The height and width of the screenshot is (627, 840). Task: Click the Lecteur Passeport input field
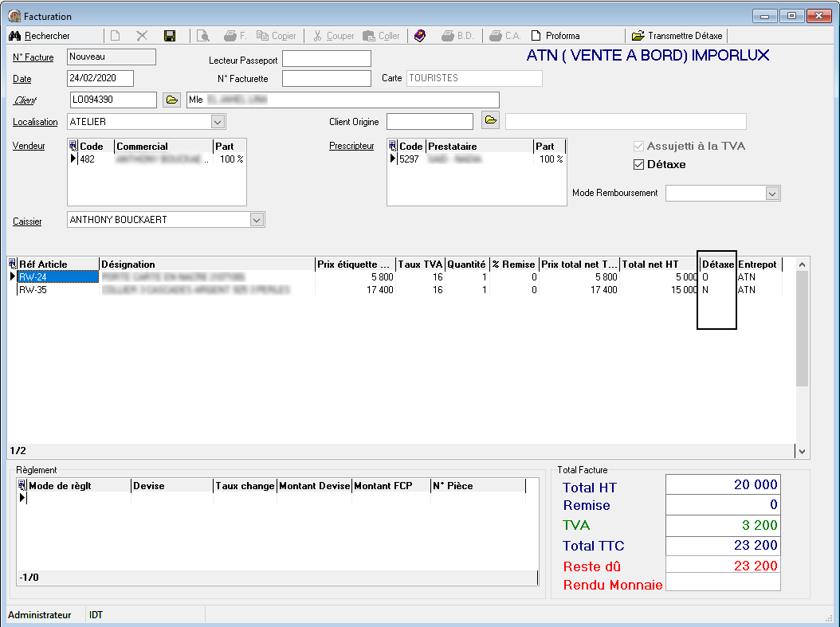point(326,60)
